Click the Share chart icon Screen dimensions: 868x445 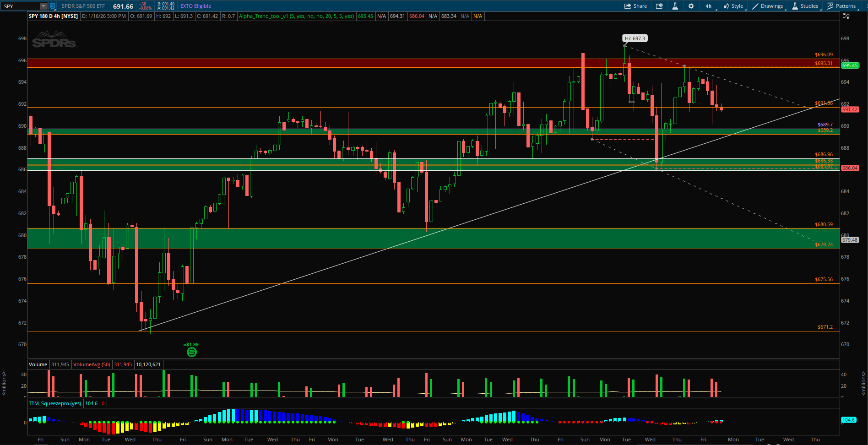click(635, 6)
